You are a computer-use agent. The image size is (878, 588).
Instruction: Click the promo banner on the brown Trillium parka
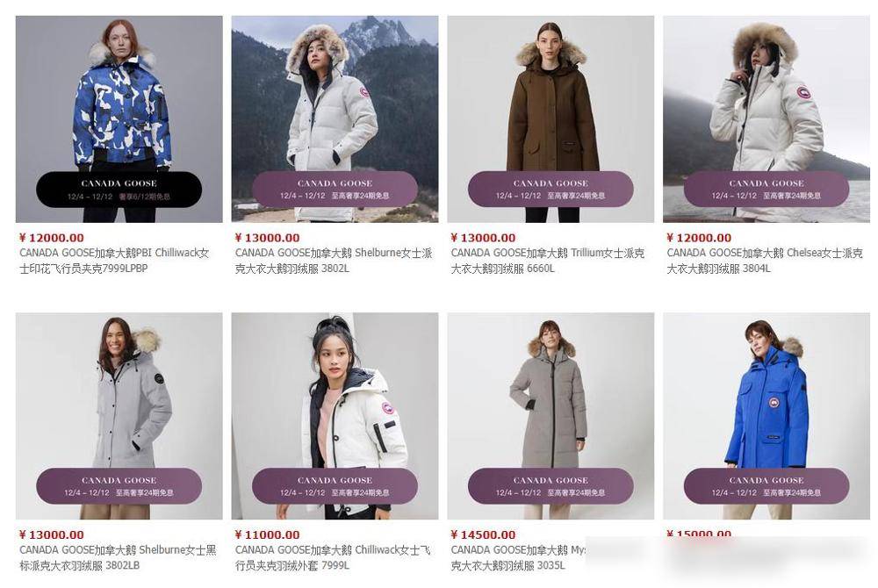[551, 189]
